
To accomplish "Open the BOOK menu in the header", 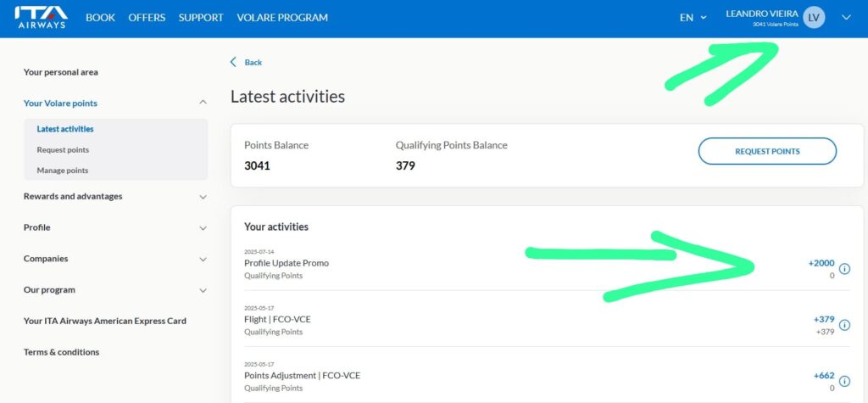I will click(100, 18).
